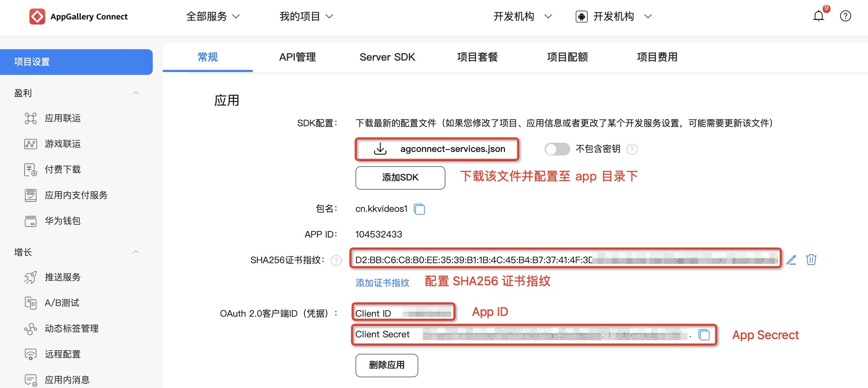Click the 应用内支付服务 sidebar icon

[31, 195]
